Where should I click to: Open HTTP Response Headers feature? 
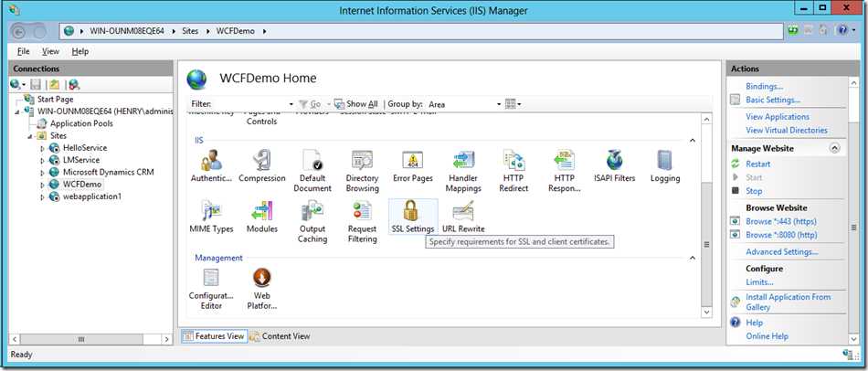[564, 171]
